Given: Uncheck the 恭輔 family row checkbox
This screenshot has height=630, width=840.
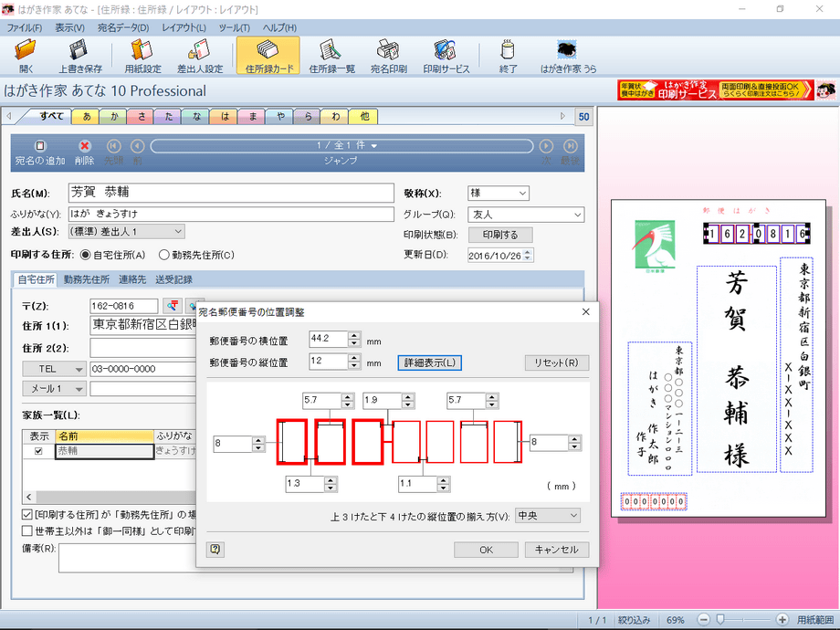Looking at the screenshot, I should coord(38,451).
